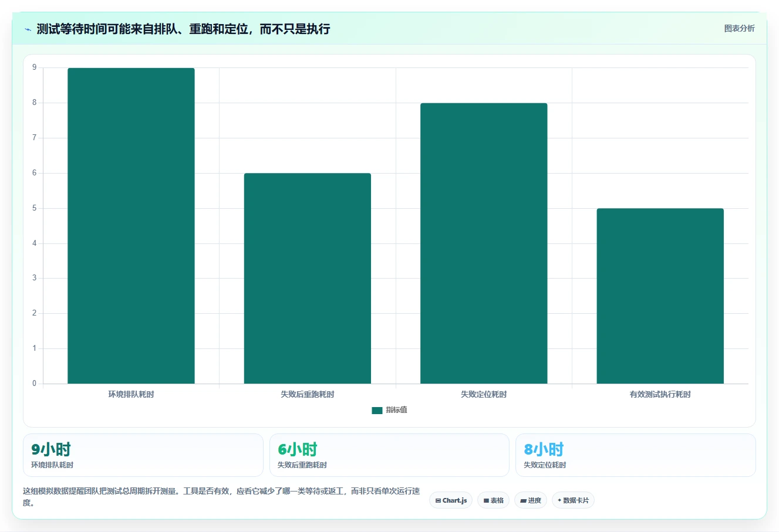Open the 9小时 环境排队耗时 data card
Screen dimensions: 779x532
[x=143, y=455]
